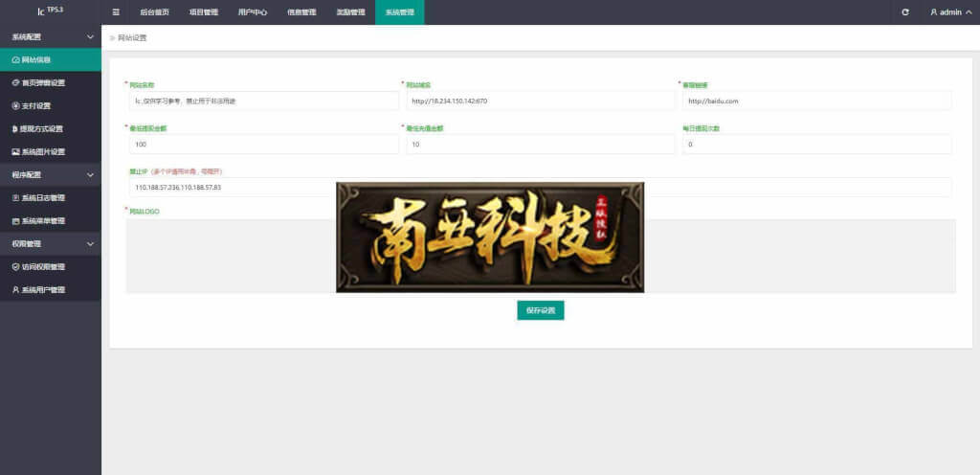Open the menu between 信息管理 and 系统管理
980x475 pixels.
350,11
